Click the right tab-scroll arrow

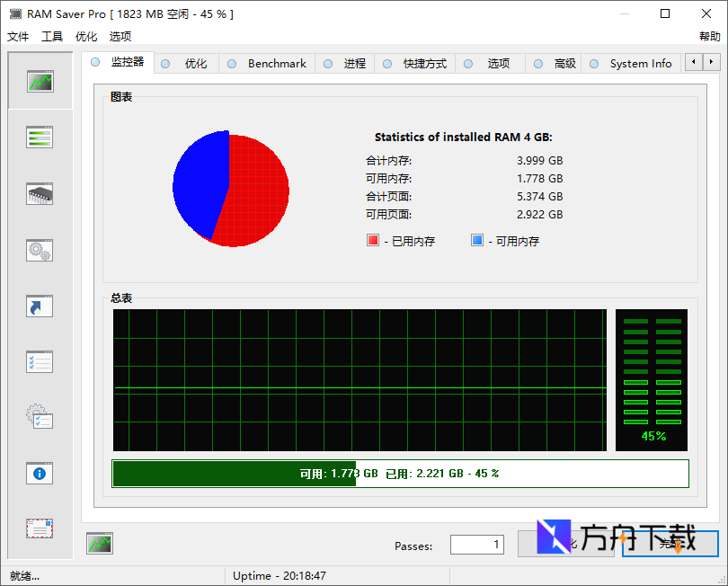[x=709, y=62]
